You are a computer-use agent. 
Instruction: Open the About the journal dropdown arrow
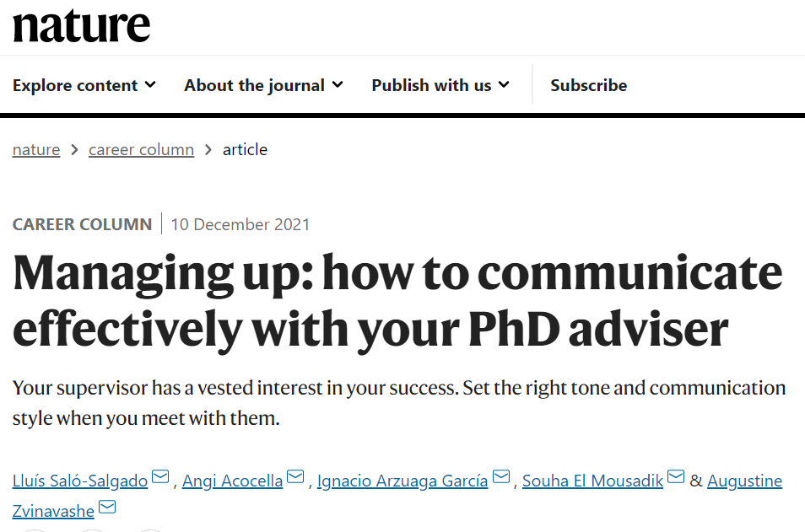pos(338,84)
